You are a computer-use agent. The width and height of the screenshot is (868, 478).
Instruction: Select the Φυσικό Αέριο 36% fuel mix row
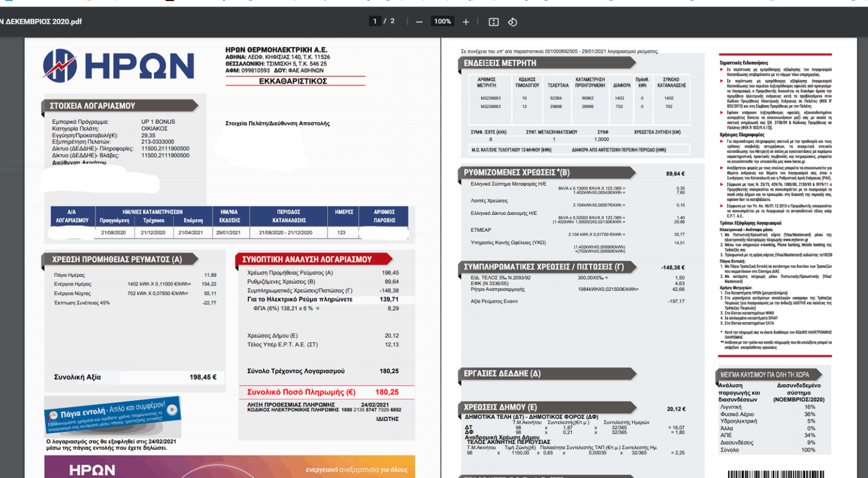point(768,414)
